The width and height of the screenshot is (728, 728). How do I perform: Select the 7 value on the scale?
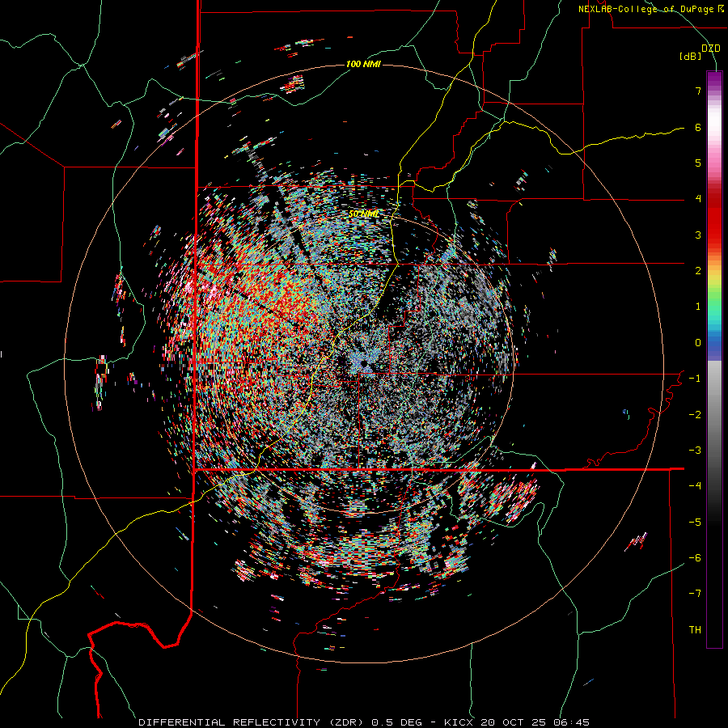[698, 91]
